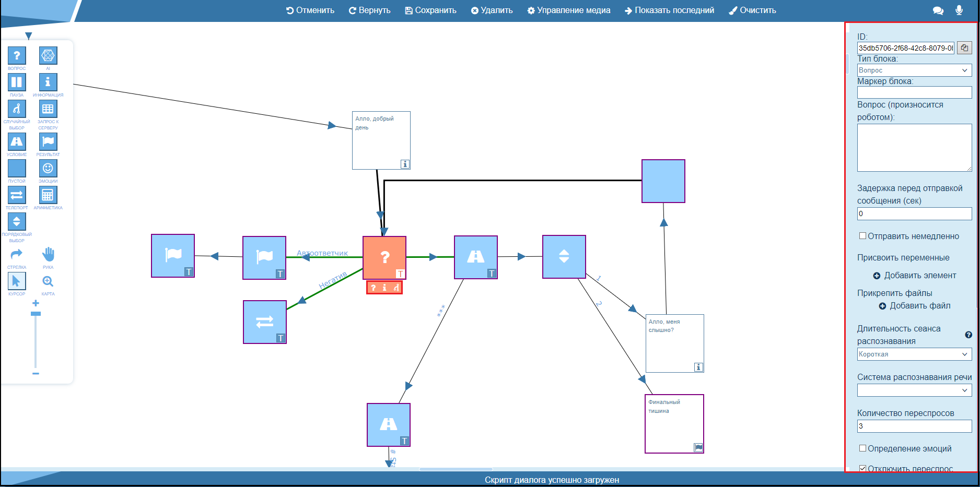Viewport: 980px width, 487px height.
Task: Choose the Запрос к серверу block tool
Action: [x=48, y=109]
